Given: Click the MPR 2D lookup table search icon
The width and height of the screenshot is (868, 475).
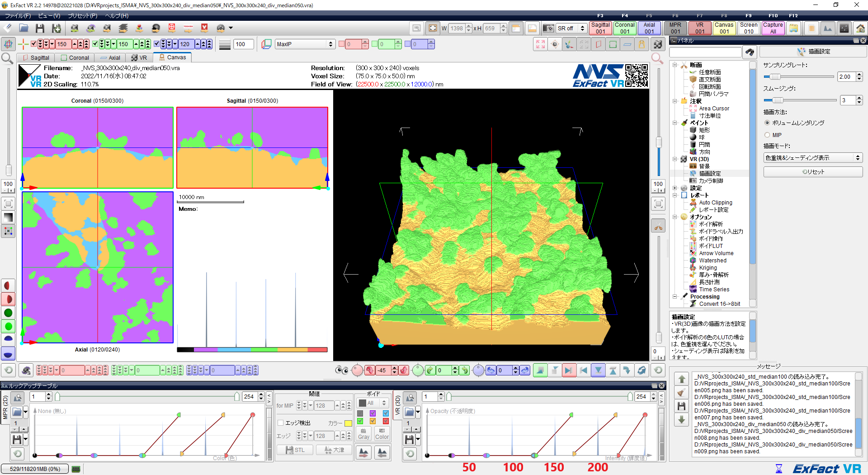Looking at the screenshot, I should (18, 398).
